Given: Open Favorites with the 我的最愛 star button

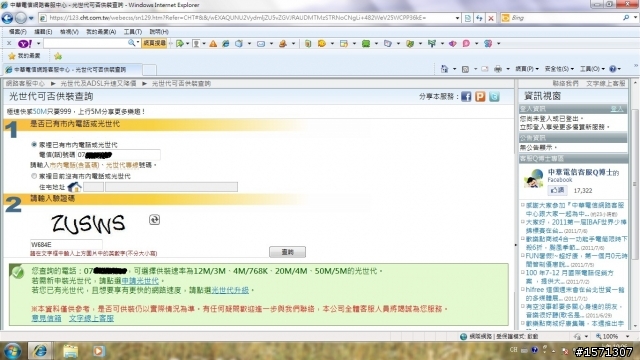Looking at the screenshot, I should [x=24, y=56].
